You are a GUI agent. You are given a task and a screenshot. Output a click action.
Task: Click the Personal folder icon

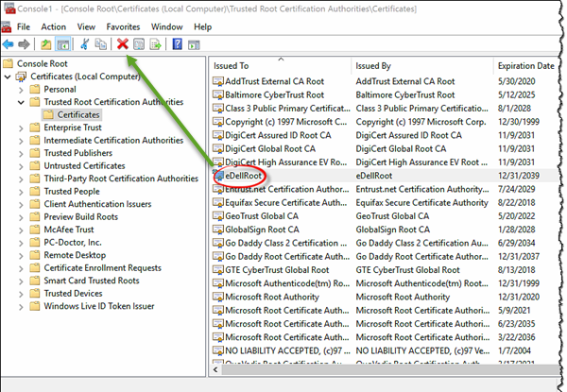pos(35,89)
